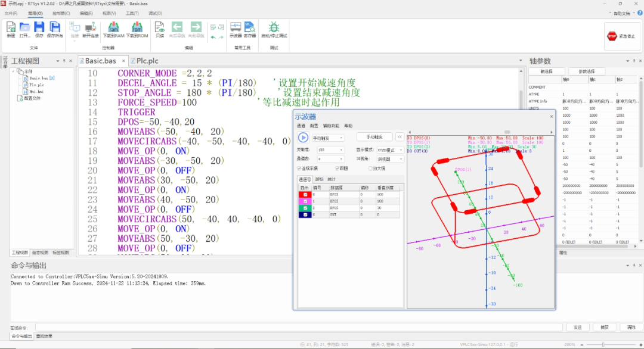Open the 示波器 oscilloscope tool in the ribbon

point(236,27)
